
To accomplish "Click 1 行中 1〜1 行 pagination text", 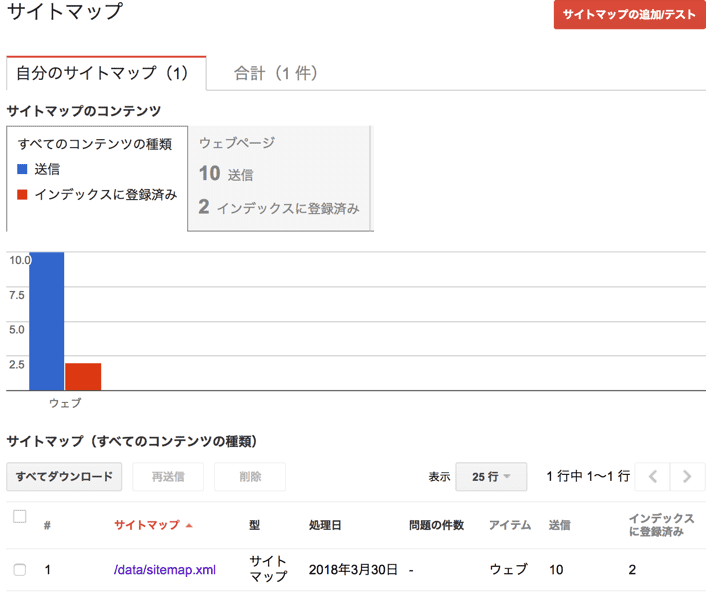I will click(588, 476).
